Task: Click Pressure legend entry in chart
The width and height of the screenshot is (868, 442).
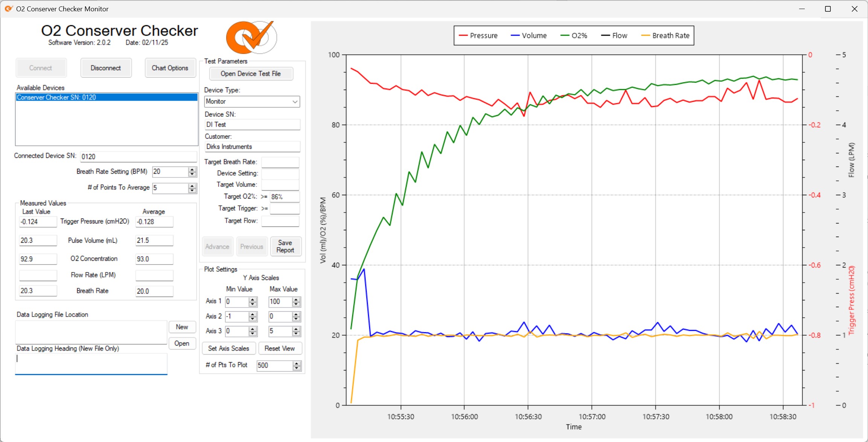Action: (478, 35)
